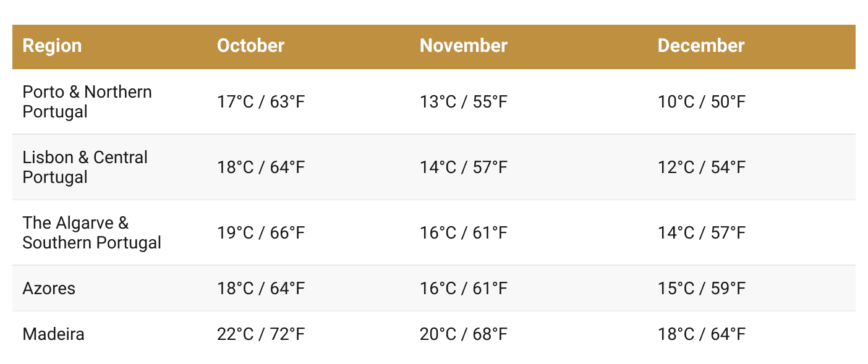The height and width of the screenshot is (364, 868).
Task: Click the Region column header
Action: [52, 46]
